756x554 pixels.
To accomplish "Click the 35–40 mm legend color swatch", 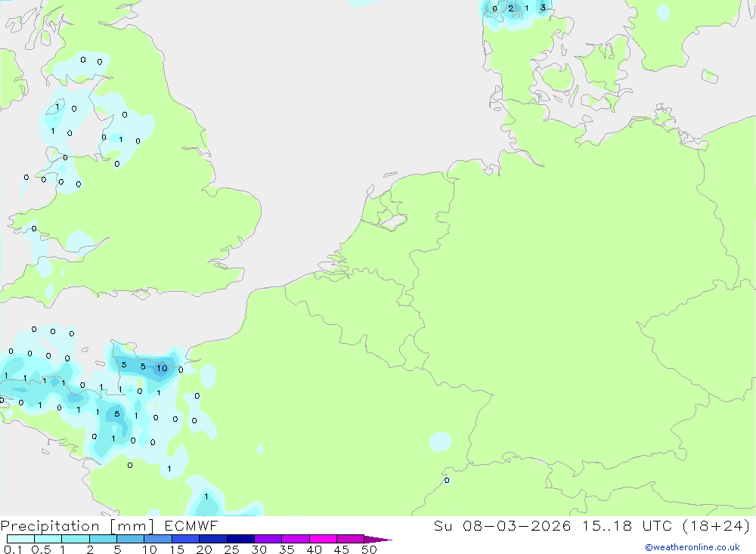I will click(x=295, y=539).
